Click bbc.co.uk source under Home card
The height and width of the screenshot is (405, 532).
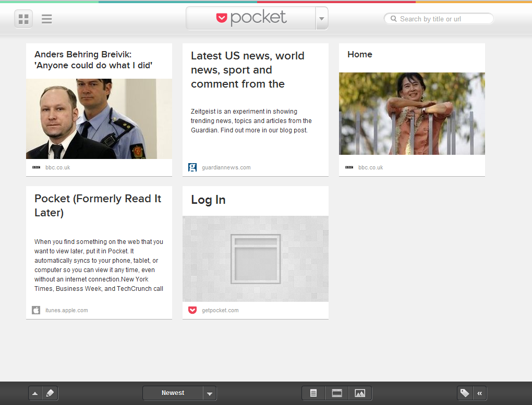[x=370, y=167]
